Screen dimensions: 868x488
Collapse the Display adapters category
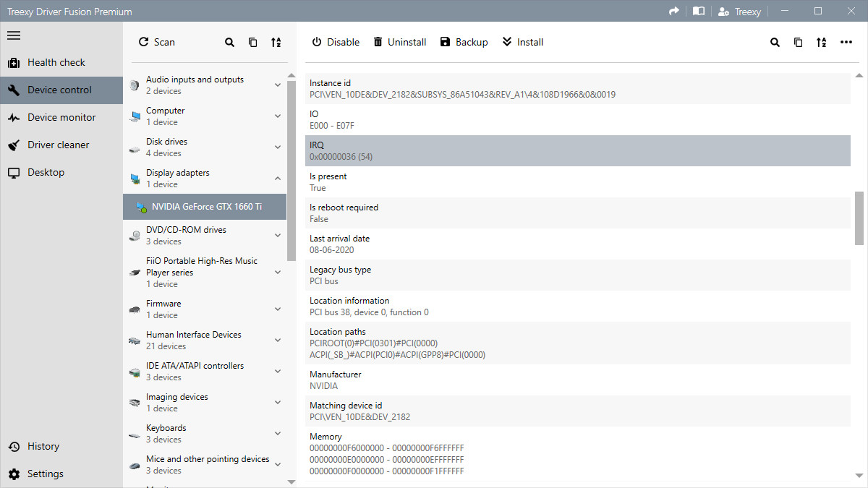click(x=277, y=177)
